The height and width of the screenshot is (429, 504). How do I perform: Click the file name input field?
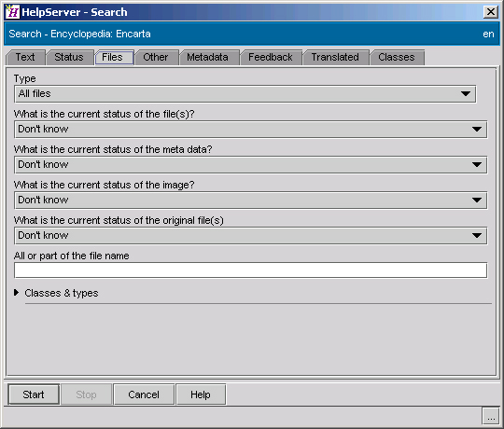tap(251, 270)
